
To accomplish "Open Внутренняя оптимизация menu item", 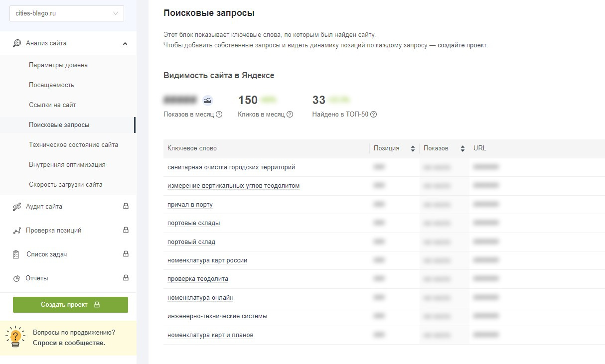I will coord(67,165).
